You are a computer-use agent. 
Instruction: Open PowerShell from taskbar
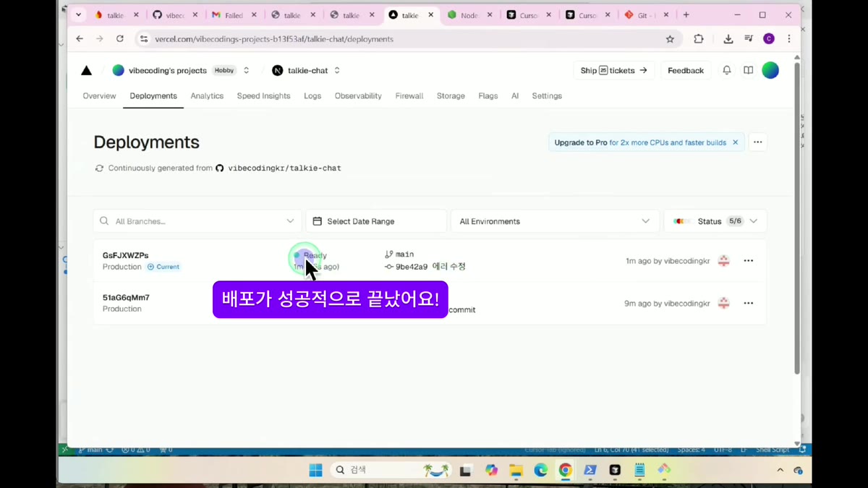pyautogui.click(x=590, y=470)
